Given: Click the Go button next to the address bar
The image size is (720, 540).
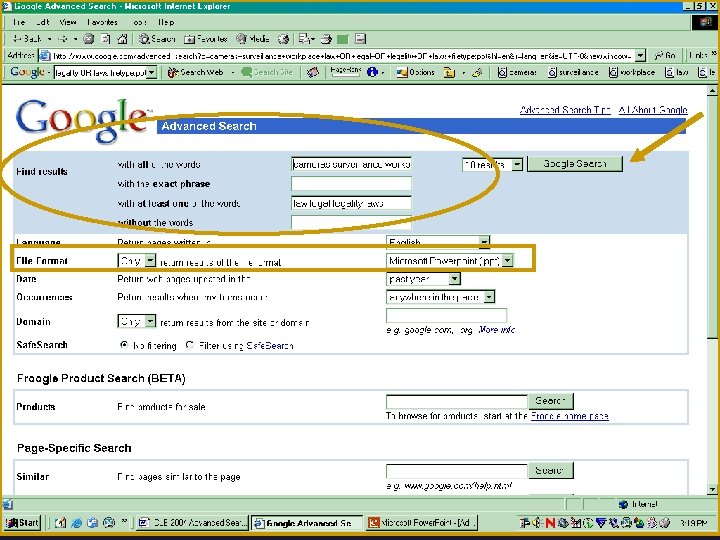Looking at the screenshot, I should coord(665,56).
